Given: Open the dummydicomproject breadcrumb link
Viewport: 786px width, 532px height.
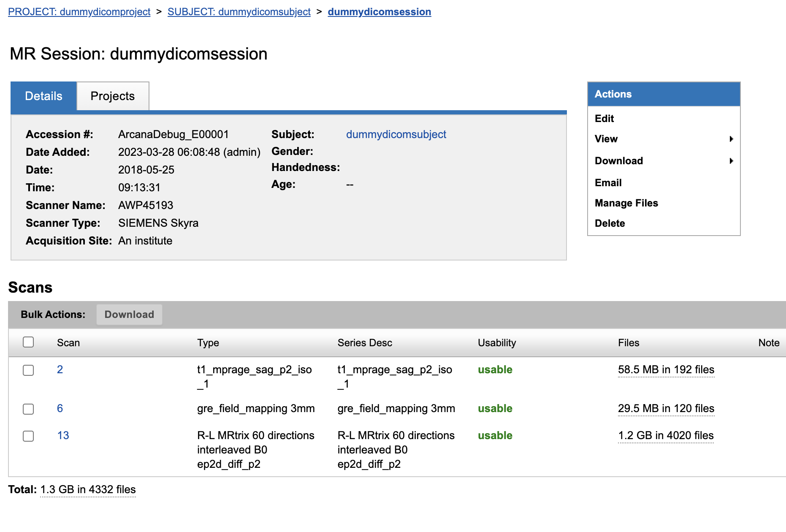Looking at the screenshot, I should [x=79, y=12].
